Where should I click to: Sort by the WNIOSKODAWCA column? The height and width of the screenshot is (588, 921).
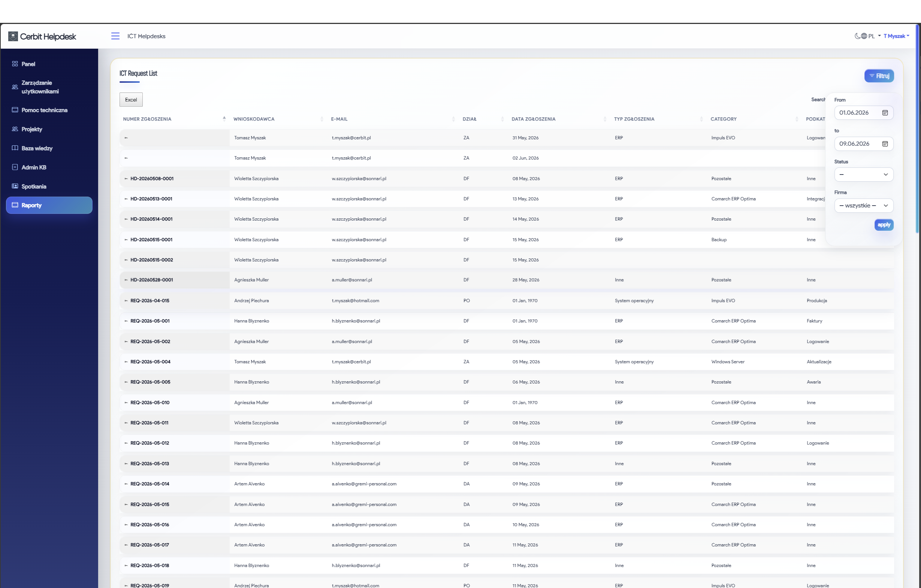278,119
